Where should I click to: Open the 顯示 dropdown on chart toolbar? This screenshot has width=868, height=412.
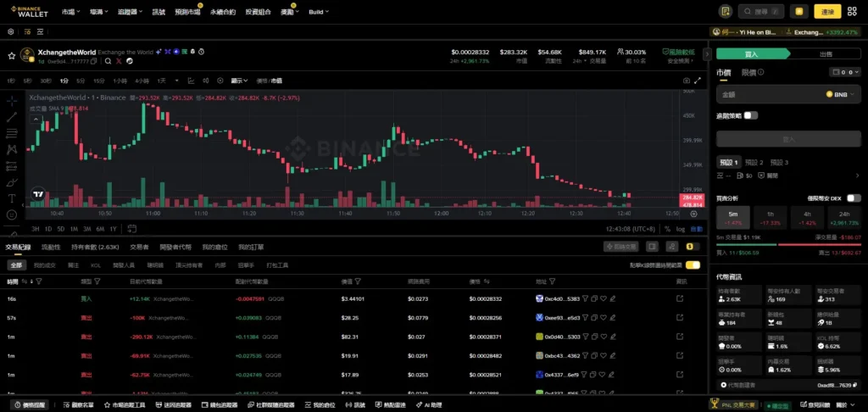[x=239, y=81]
